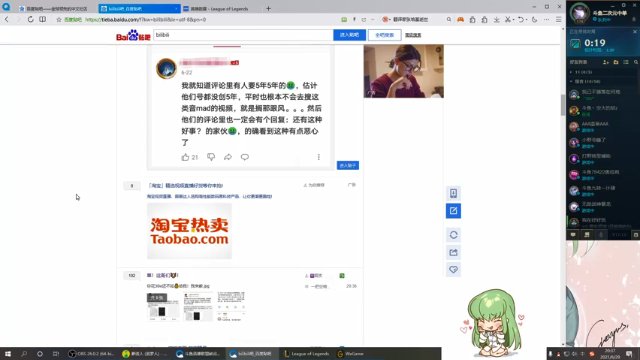Open the post's three-dot options menu
The image size is (640, 360).
click(319, 157)
